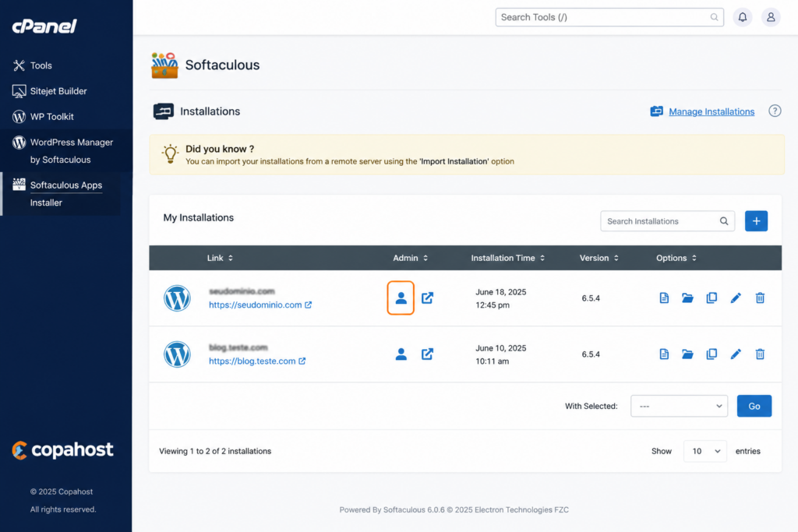Open the user account icon
Viewport: 798px width, 532px height.
coord(771,17)
